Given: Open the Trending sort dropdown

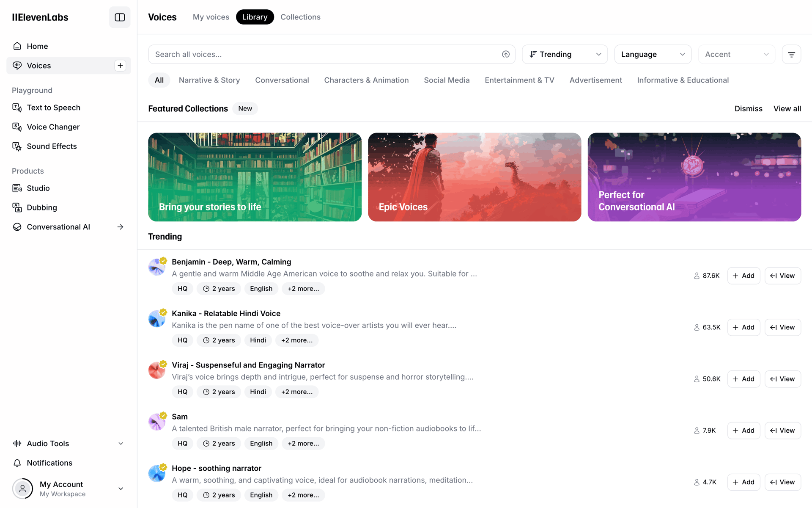Looking at the screenshot, I should point(565,54).
